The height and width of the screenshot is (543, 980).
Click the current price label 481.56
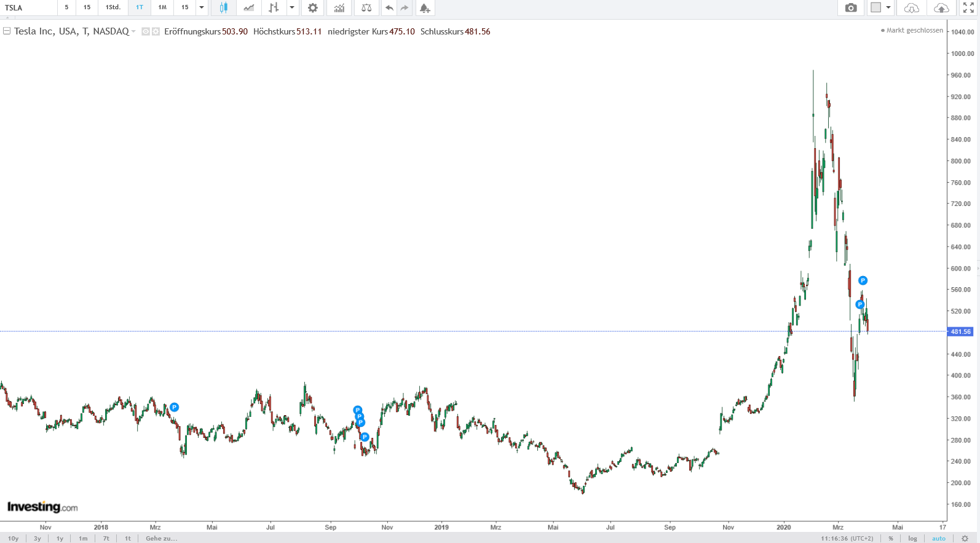(960, 331)
